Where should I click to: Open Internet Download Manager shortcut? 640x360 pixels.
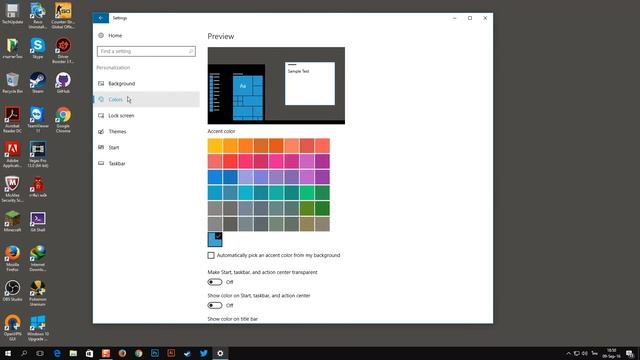(x=38, y=259)
